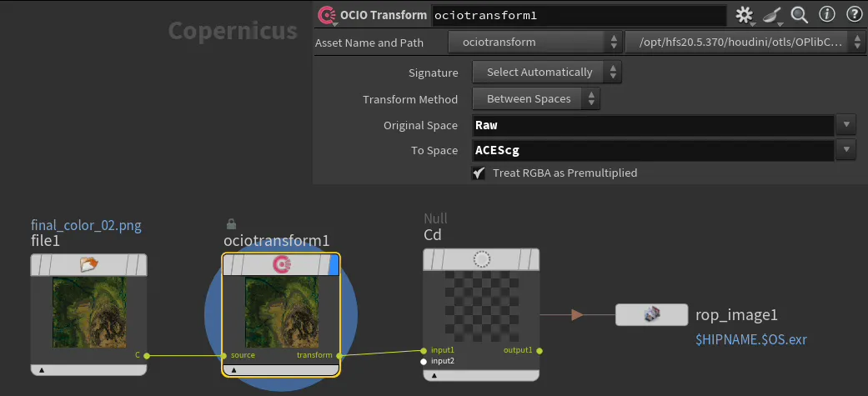
Task: Open the Transform Method dropdown
Action: [536, 99]
